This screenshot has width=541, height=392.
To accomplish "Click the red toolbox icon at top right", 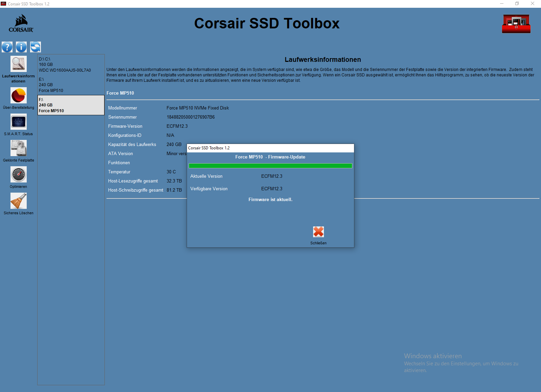I will [x=516, y=24].
